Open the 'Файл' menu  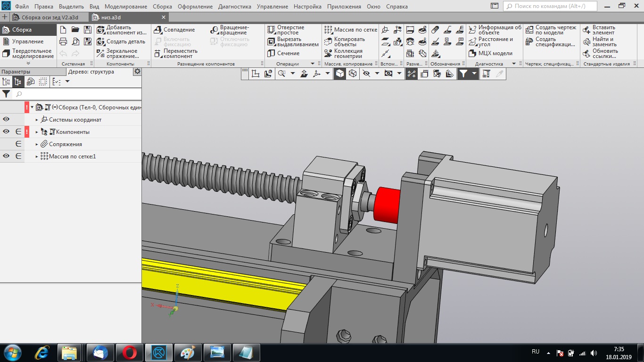(x=22, y=7)
